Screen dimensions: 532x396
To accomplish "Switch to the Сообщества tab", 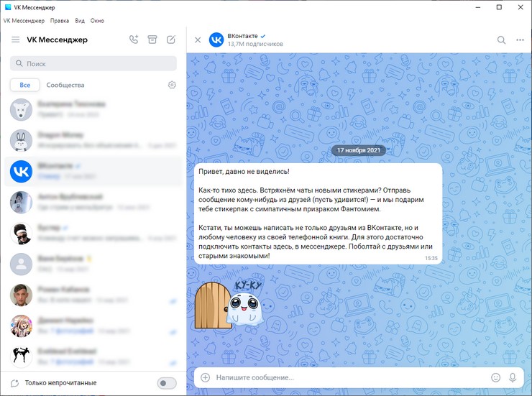I will point(65,85).
